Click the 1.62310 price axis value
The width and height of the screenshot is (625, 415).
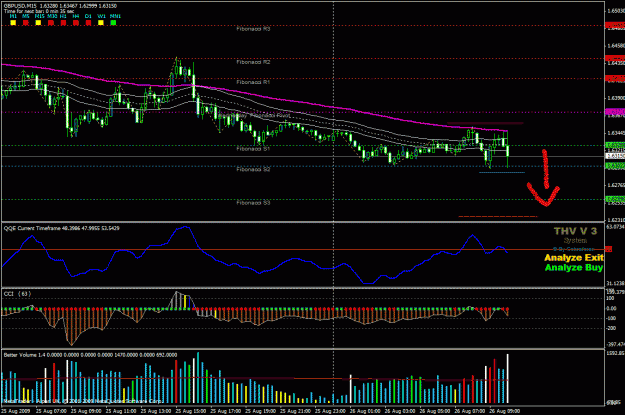616,220
